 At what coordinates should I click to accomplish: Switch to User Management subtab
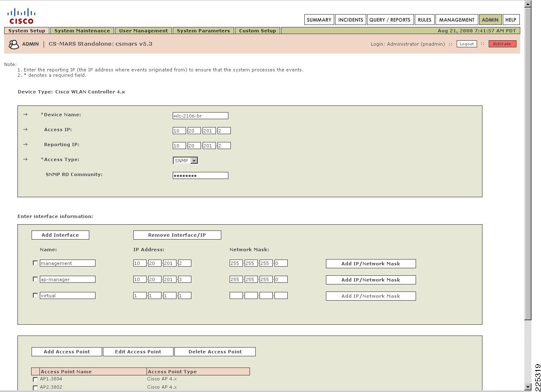pyautogui.click(x=143, y=31)
